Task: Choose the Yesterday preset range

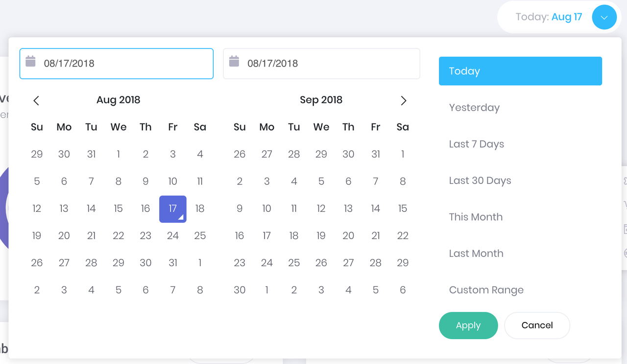Action: pos(474,108)
